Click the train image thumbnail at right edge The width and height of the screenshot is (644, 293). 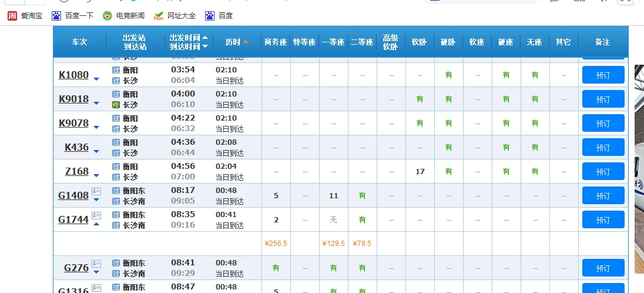pos(639,169)
